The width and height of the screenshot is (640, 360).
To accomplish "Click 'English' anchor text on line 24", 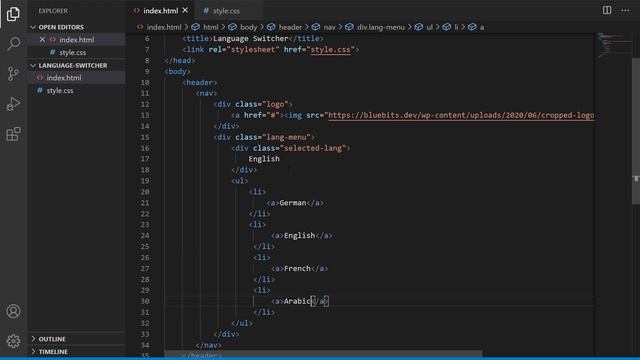I will click(300, 236).
